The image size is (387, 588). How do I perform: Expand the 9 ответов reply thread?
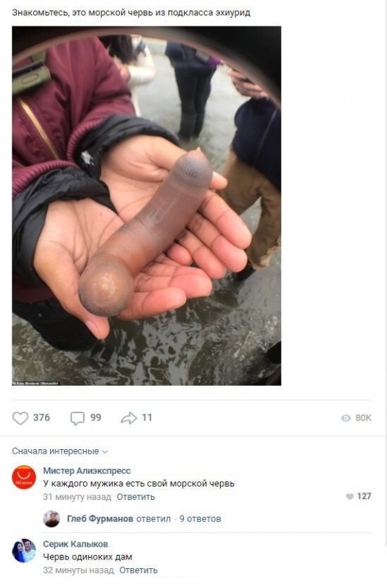pos(200,519)
